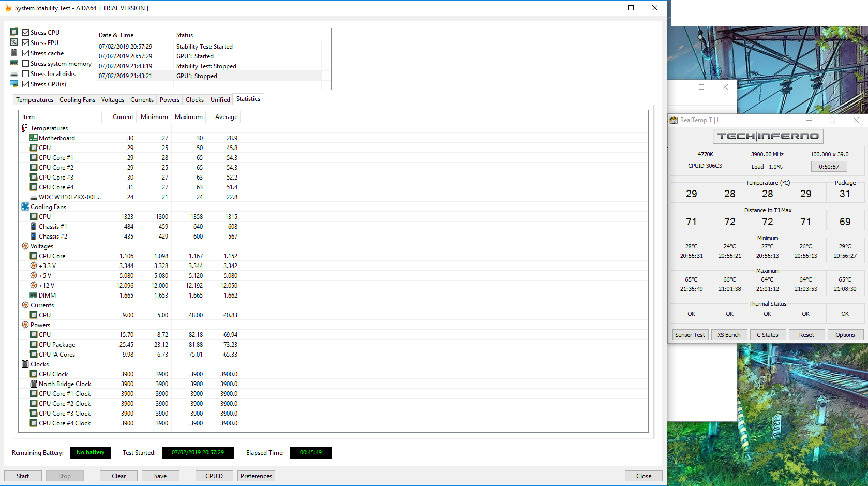Click the Voltages group icon
868x486 pixels.
(x=25, y=246)
